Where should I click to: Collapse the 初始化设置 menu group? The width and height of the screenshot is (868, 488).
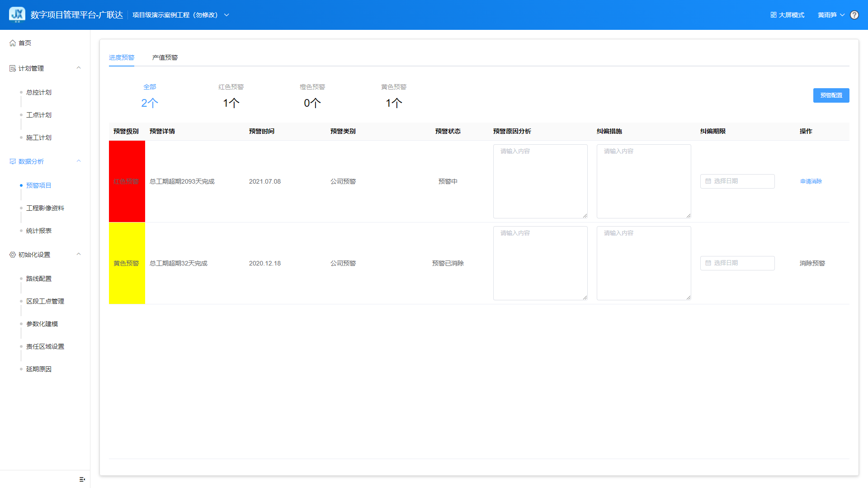coord(79,255)
